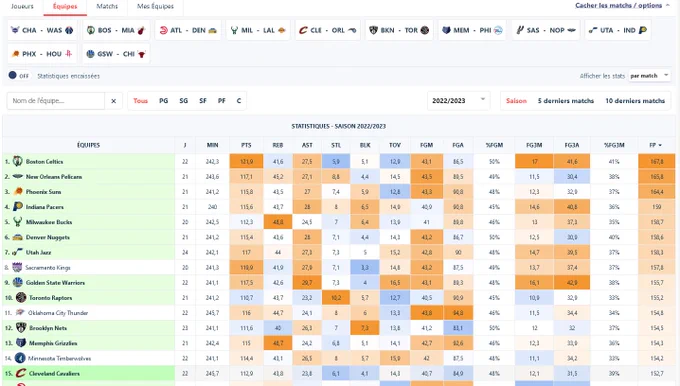Screen dimensions: 680x386
Task: Open the GSW - CHI match
Action: tap(116, 54)
